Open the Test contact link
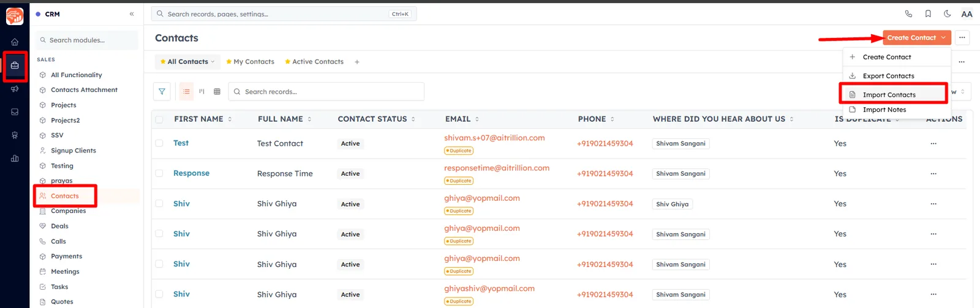Screen dimensions: 980x308 click(x=181, y=143)
